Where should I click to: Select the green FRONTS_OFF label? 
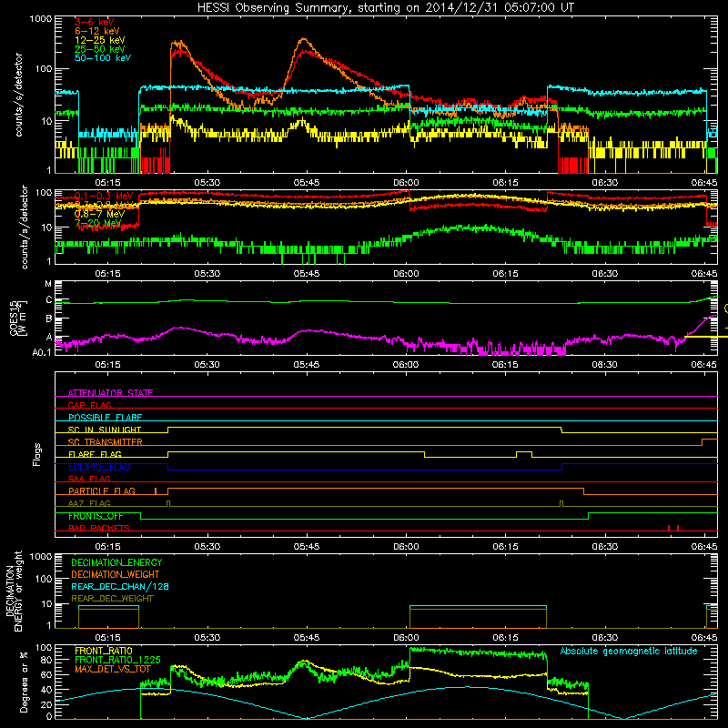pos(96,516)
